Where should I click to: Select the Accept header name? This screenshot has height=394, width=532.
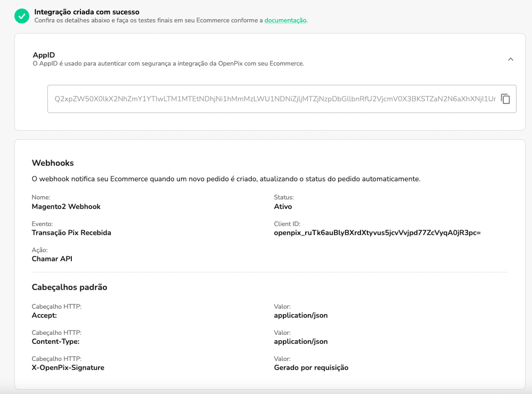point(44,316)
